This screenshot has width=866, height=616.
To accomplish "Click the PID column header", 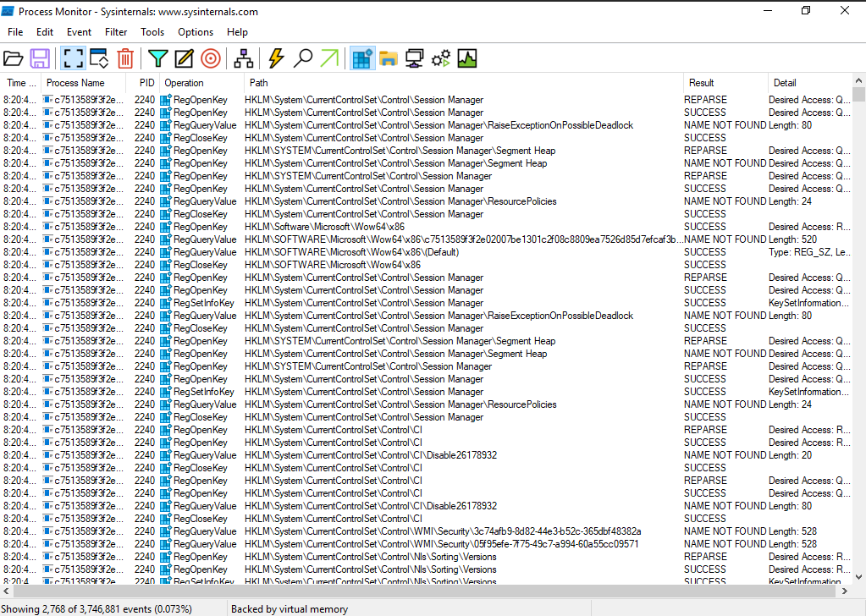I will tap(143, 83).
